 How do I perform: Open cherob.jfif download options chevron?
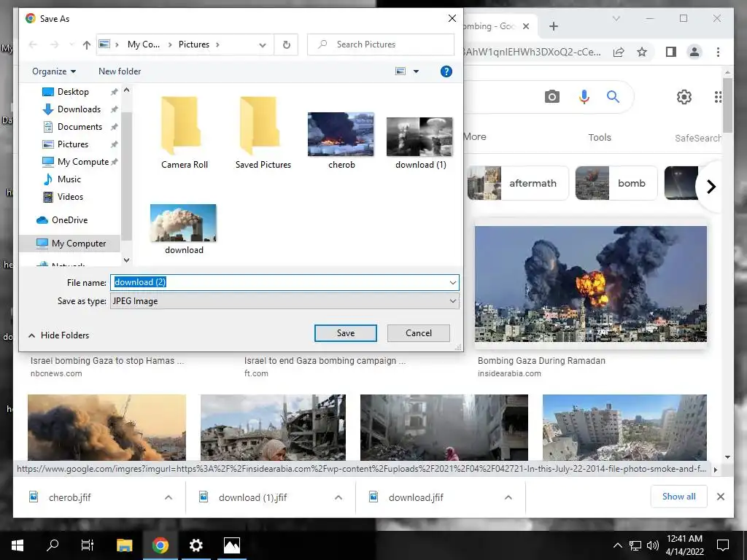169,497
